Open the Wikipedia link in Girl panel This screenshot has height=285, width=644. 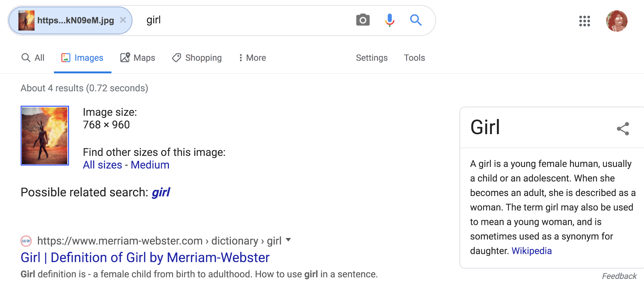(x=531, y=251)
